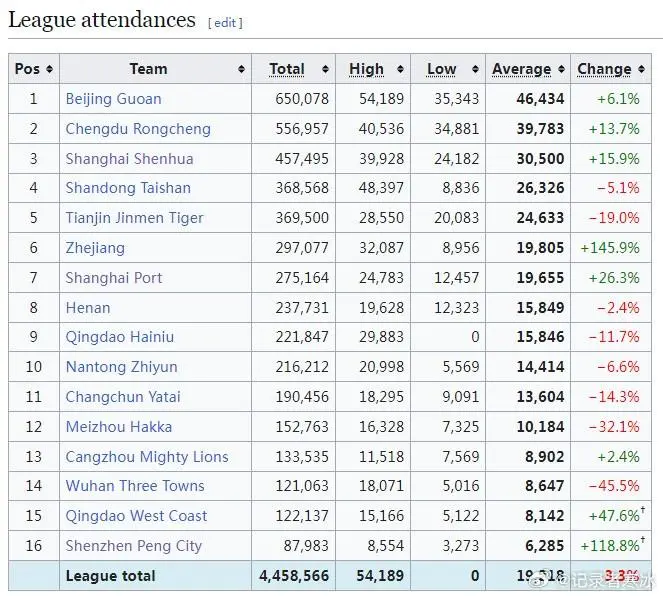Sort by Average with its arrow icon
Image resolution: width=663 pixels, height=596 pixels.
click(561, 69)
